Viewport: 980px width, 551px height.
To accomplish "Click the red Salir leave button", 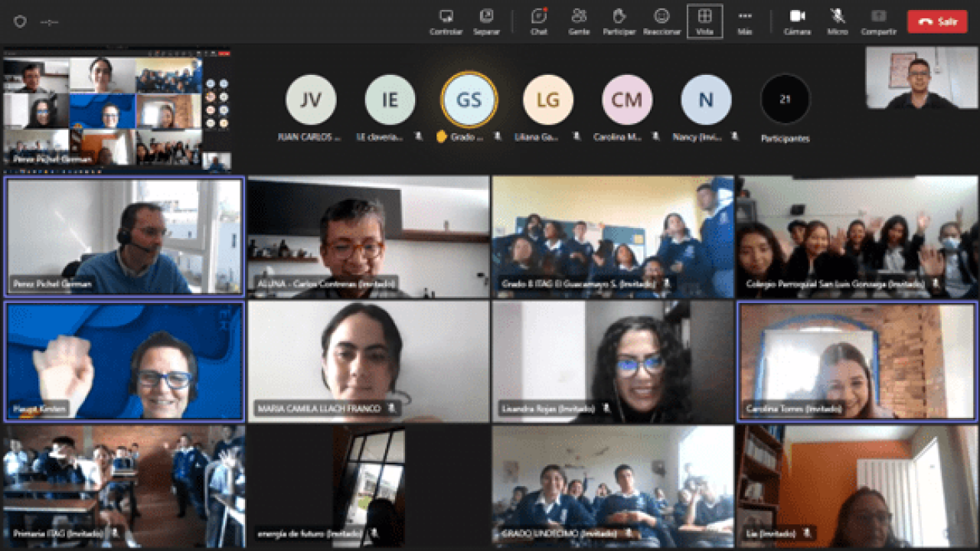I will [x=937, y=21].
